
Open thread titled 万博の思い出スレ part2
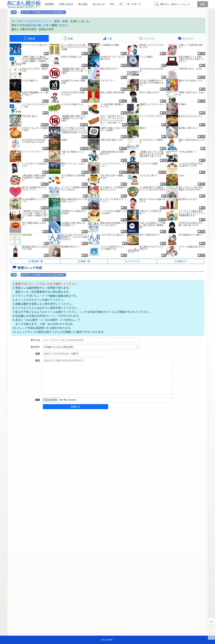click(x=190, y=69)
